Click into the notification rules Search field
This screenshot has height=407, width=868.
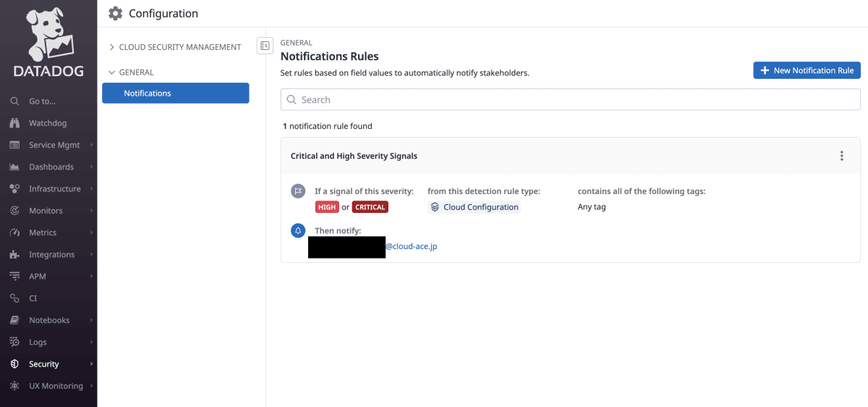[571, 100]
